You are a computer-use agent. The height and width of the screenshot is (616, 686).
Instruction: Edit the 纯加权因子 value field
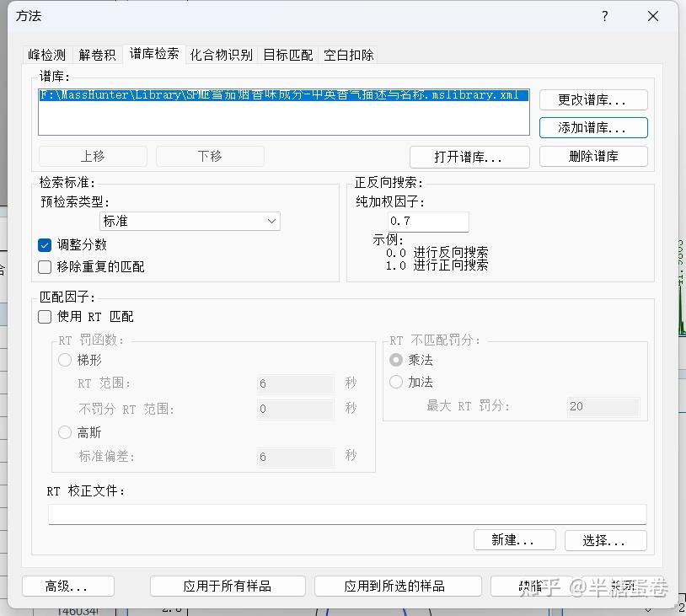pos(427,221)
